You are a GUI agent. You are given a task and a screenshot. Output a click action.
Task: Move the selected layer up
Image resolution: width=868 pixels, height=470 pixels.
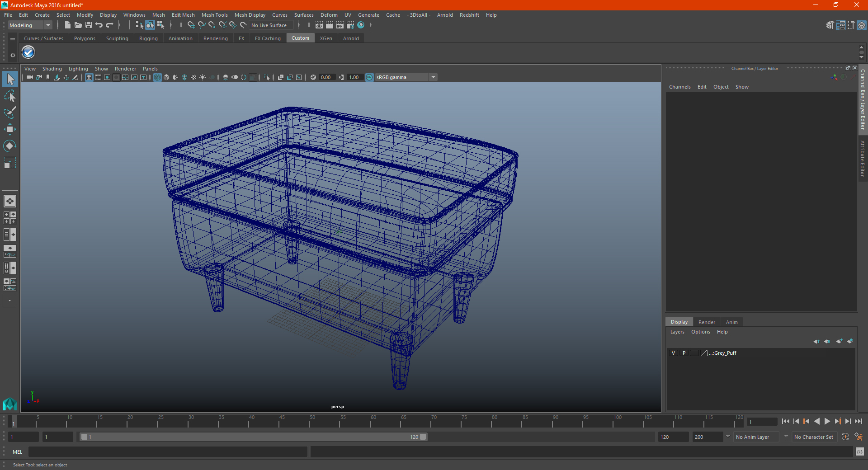coord(816,341)
